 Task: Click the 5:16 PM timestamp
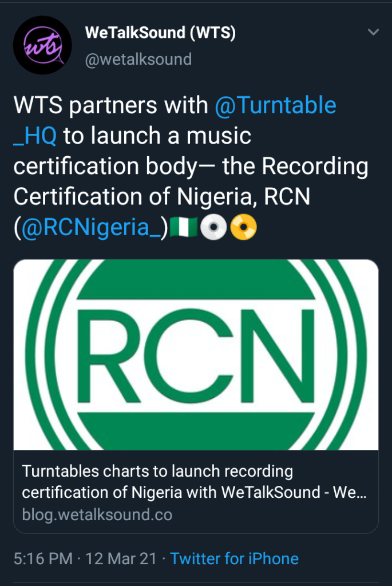43,559
